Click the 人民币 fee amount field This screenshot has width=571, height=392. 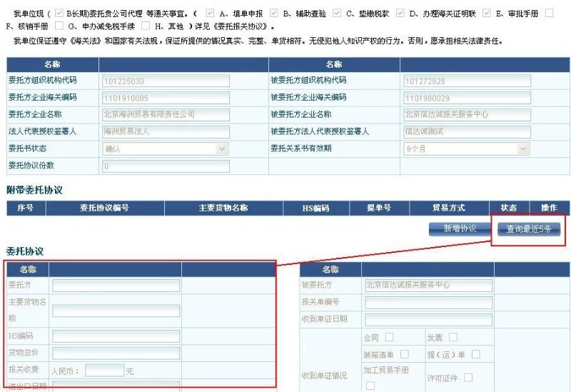104,371
